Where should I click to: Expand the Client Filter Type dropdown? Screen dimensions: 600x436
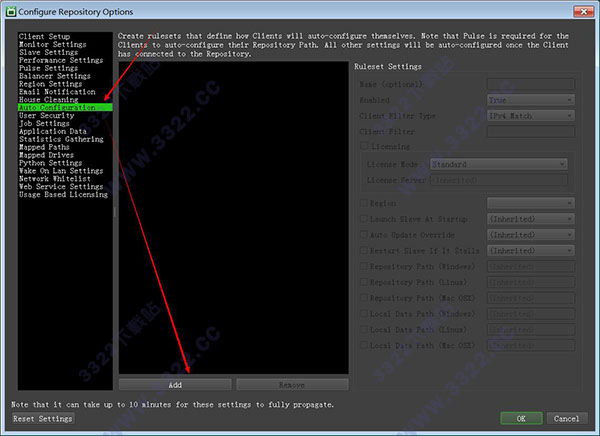(x=530, y=116)
